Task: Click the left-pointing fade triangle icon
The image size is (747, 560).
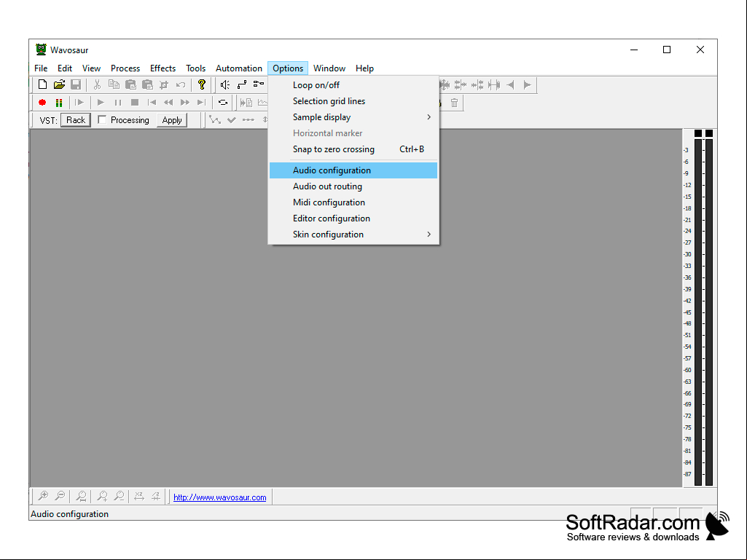Action: 510,84
